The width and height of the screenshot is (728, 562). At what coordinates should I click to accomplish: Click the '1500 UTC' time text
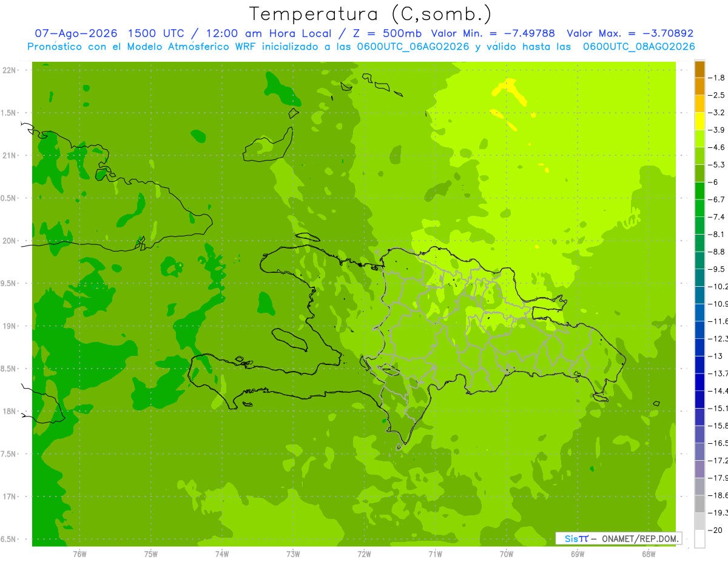(155, 33)
